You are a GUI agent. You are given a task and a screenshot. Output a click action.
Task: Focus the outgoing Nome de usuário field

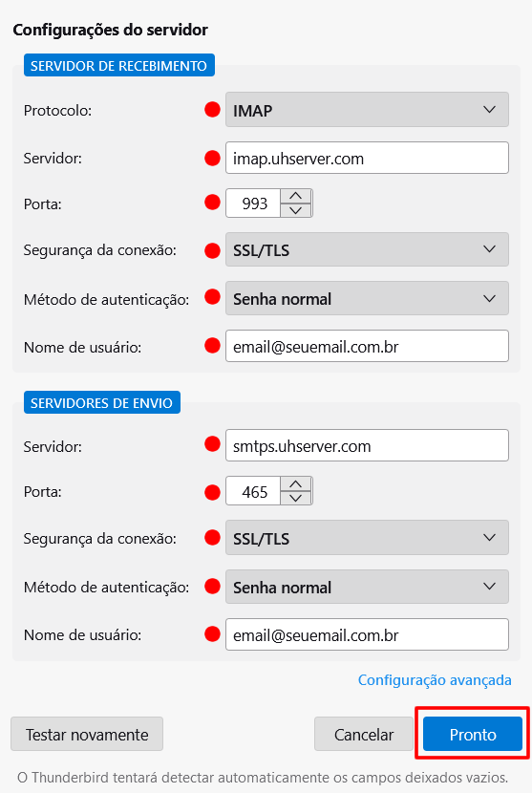[x=367, y=634]
